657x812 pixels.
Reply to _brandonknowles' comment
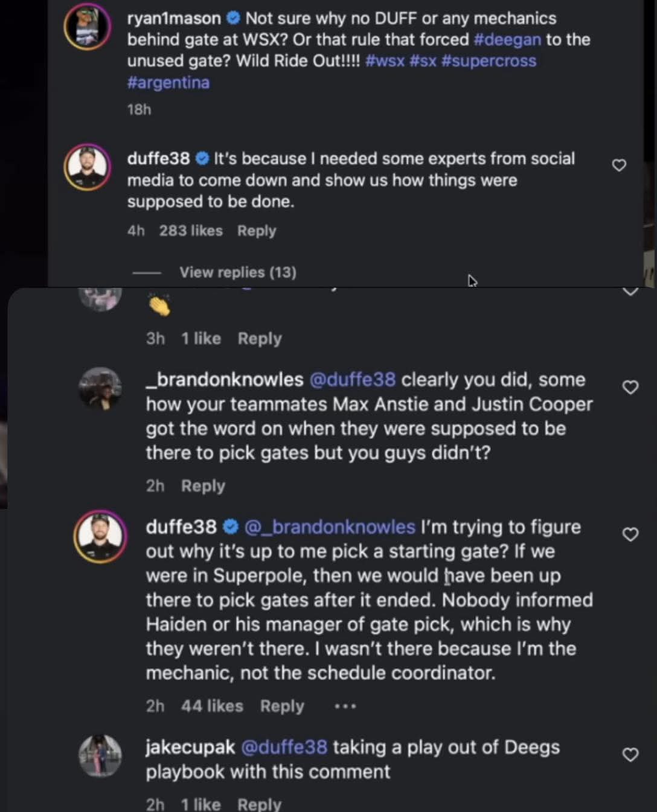pyautogui.click(x=203, y=486)
